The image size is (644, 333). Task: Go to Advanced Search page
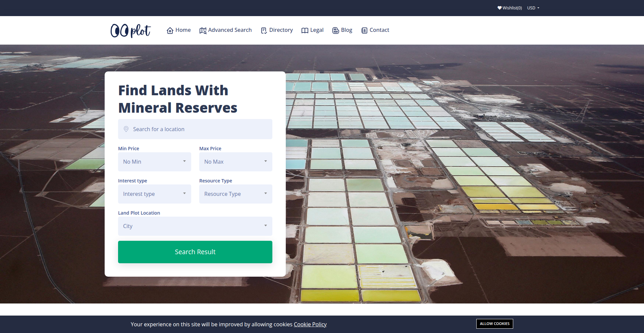[225, 30]
